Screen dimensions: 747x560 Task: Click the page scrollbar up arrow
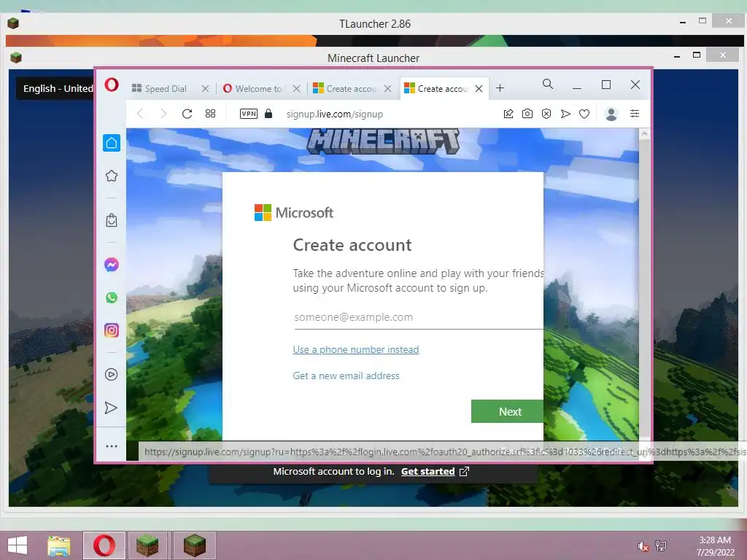(645, 134)
